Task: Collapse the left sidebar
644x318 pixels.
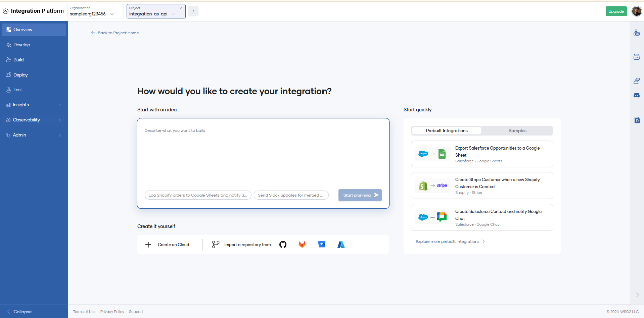Action: tap(19, 312)
